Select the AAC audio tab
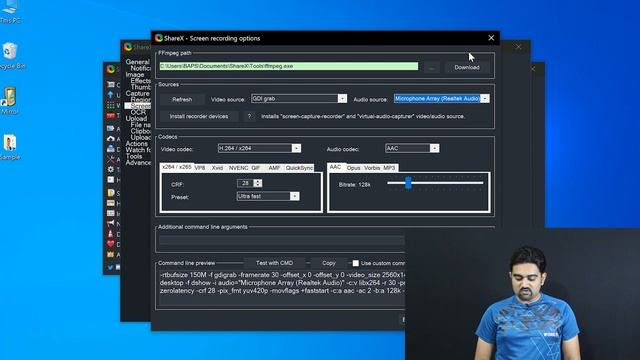640x360 pixels. (335, 167)
